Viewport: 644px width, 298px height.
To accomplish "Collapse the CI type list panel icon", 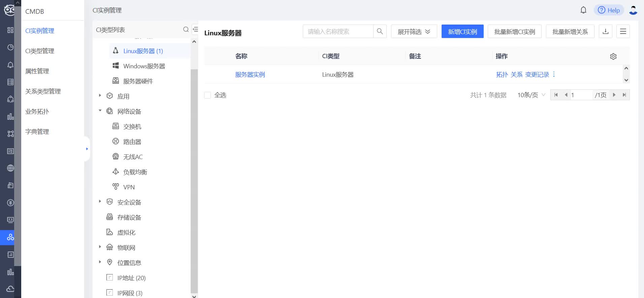I will [195, 30].
